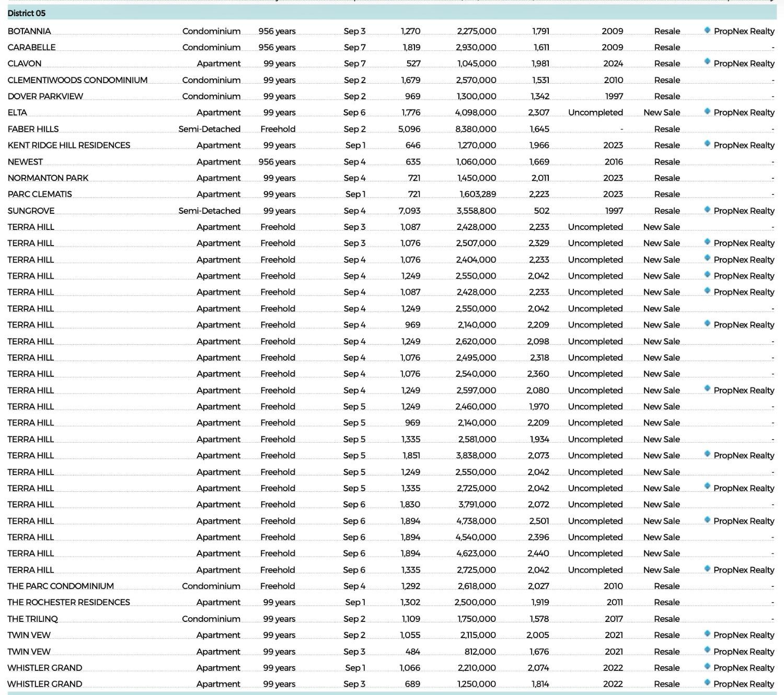Click diamond icon in Terra Hill 2,597,000 row
The width and height of the screenshot is (784, 695).
(x=707, y=389)
